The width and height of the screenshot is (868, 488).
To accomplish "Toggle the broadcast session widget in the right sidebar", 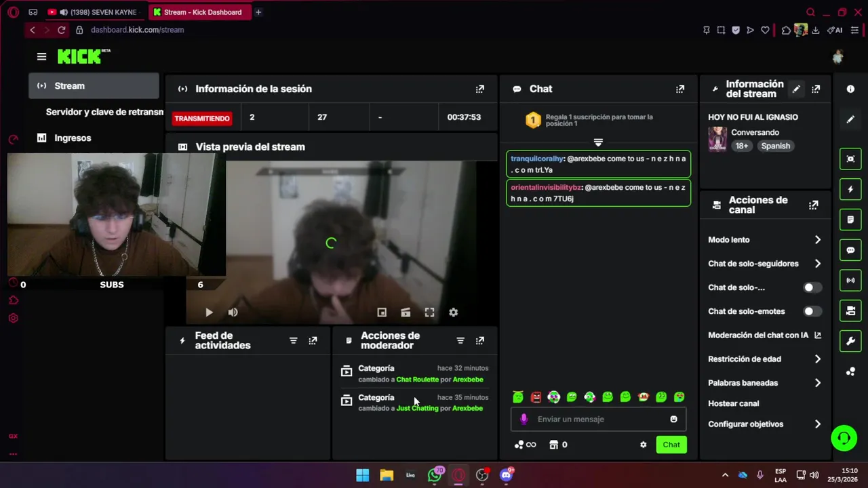I will (850, 280).
